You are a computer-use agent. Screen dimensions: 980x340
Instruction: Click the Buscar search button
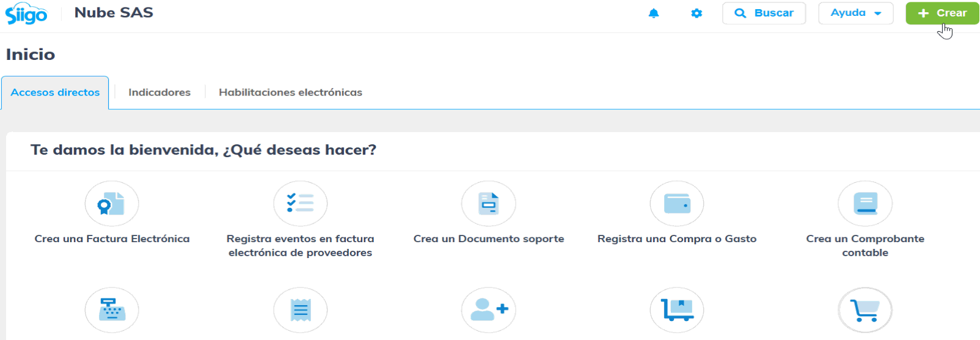[764, 13]
